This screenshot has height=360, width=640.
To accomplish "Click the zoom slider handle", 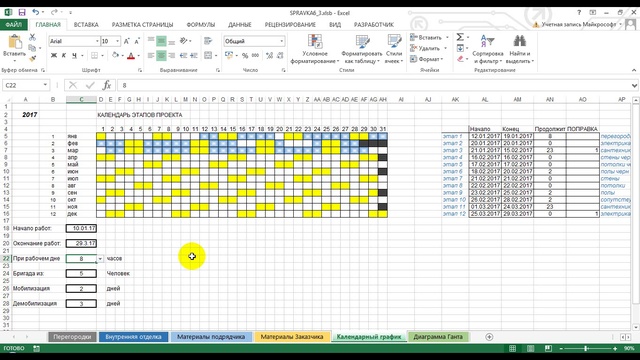I will [x=586, y=348].
